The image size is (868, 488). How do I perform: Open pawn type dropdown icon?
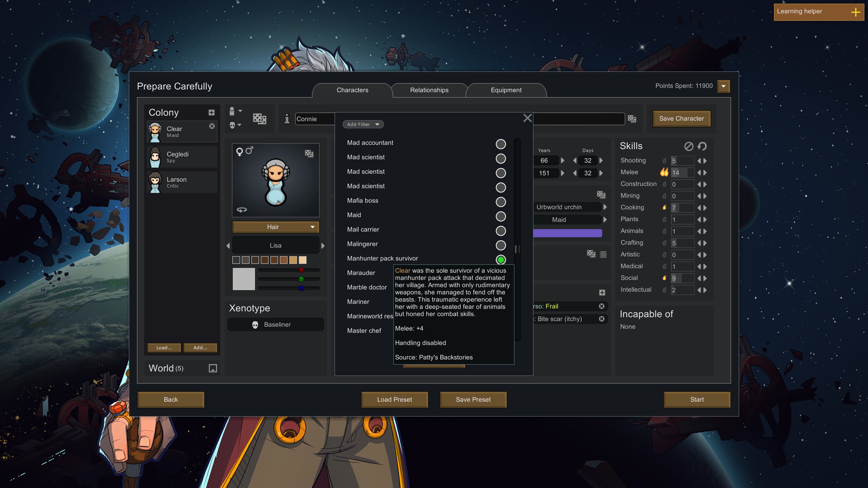coord(236,111)
